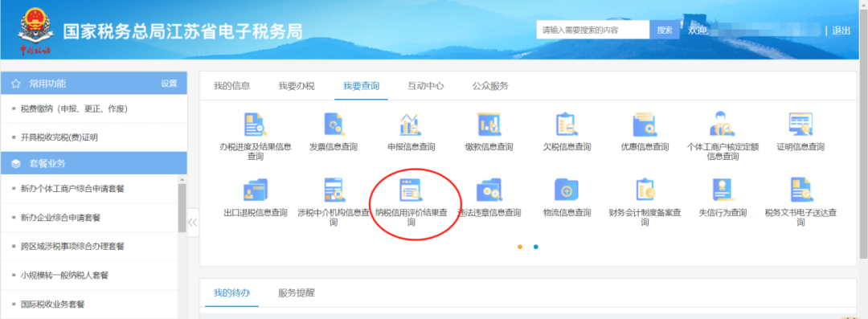Switch to 服务提醒 tab
Screen dimensions: 868x319
coord(297,293)
